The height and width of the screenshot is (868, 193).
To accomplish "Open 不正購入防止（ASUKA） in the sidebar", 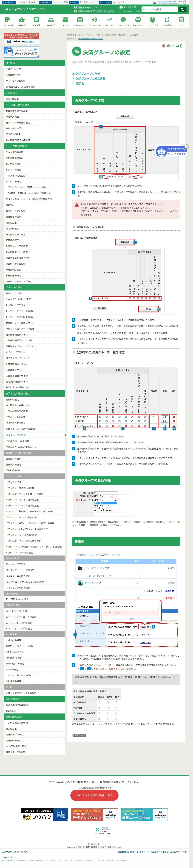I will coord(34,441).
